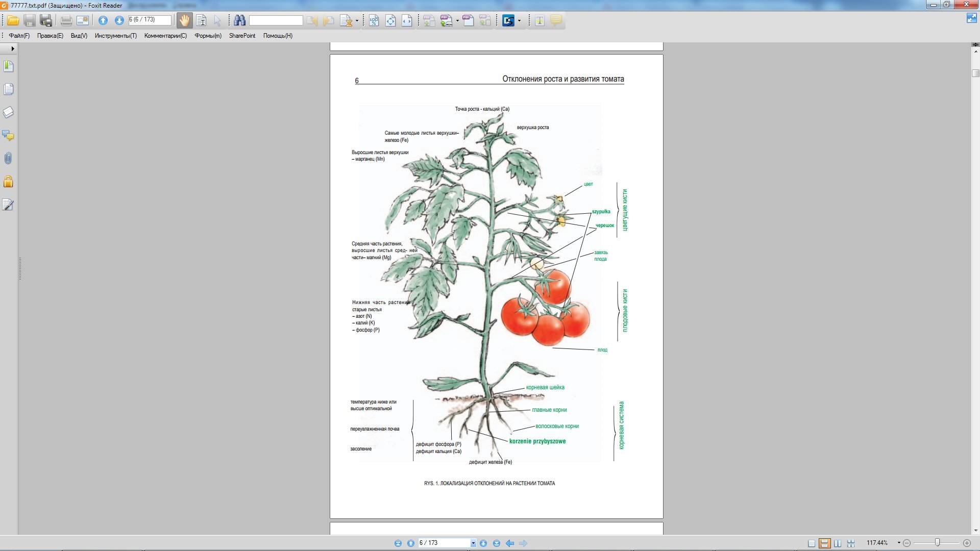Click the Typewriter tool icon

540,20
